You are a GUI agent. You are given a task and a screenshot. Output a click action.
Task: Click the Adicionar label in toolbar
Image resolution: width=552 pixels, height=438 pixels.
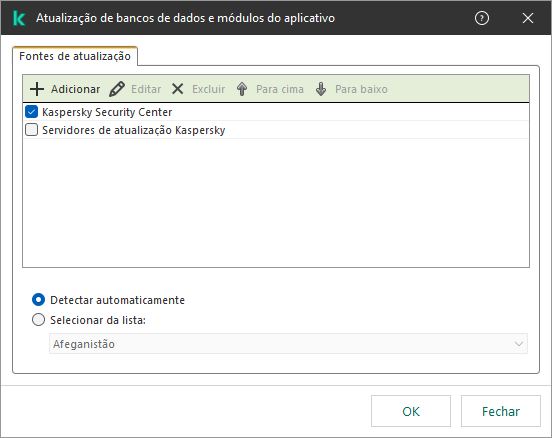(75, 89)
